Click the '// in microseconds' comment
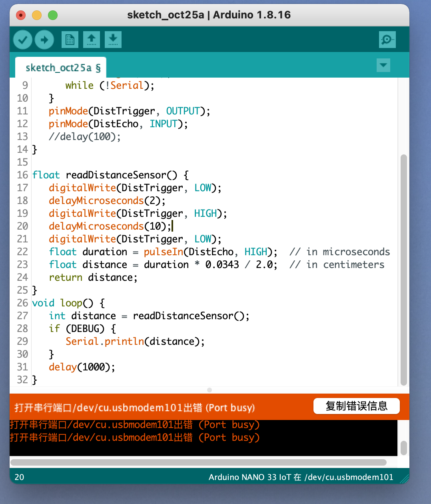Image resolution: width=431 pixels, height=504 pixels. (340, 252)
